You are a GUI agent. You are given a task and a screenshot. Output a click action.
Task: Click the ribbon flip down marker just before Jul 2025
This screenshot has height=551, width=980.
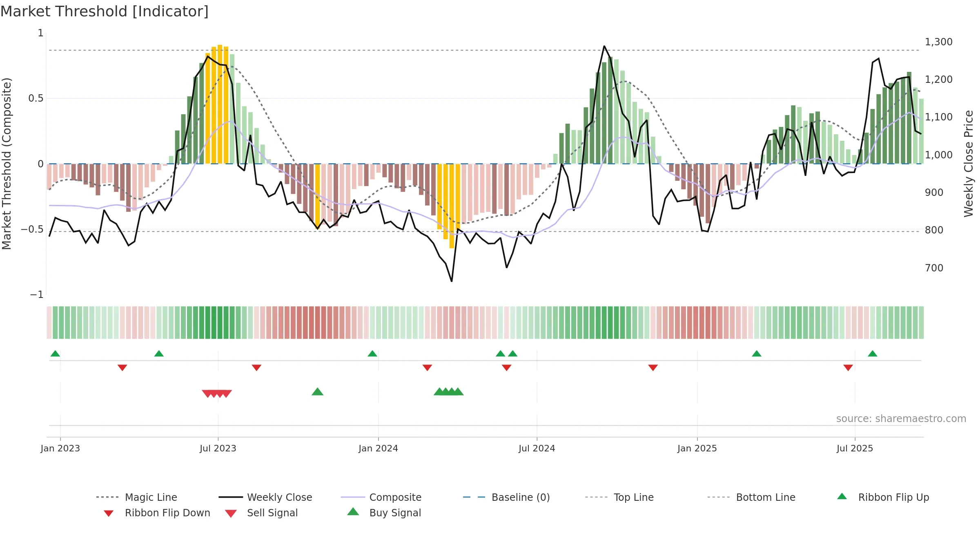coord(848,368)
